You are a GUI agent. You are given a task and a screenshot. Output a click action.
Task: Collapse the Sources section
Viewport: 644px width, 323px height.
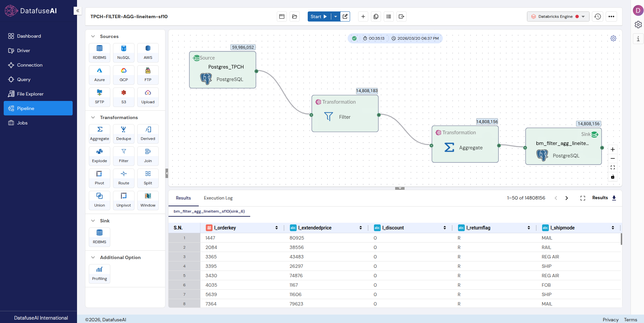[93, 36]
